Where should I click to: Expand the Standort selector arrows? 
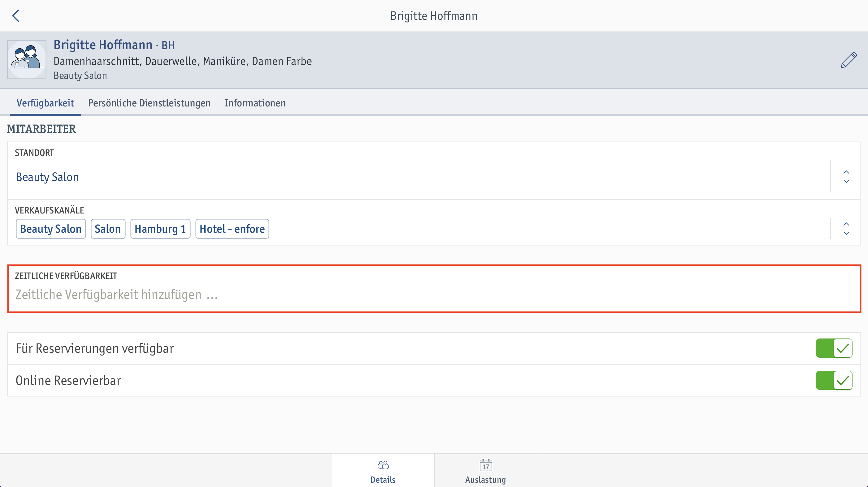coord(846,177)
